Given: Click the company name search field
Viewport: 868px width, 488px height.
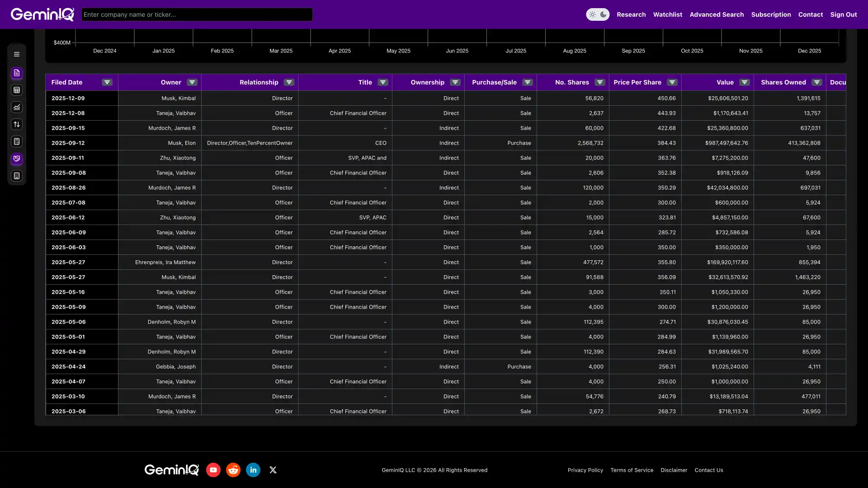Looking at the screenshot, I should pos(197,14).
